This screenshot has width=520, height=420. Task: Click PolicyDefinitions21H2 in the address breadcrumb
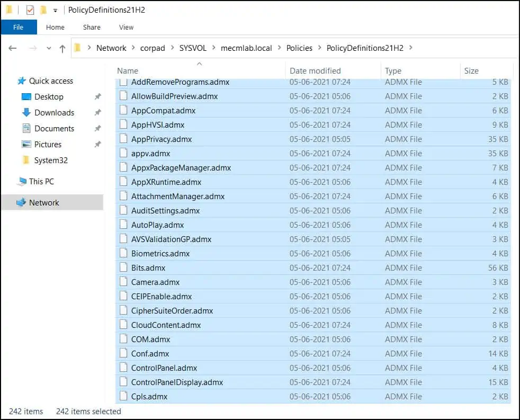(365, 48)
